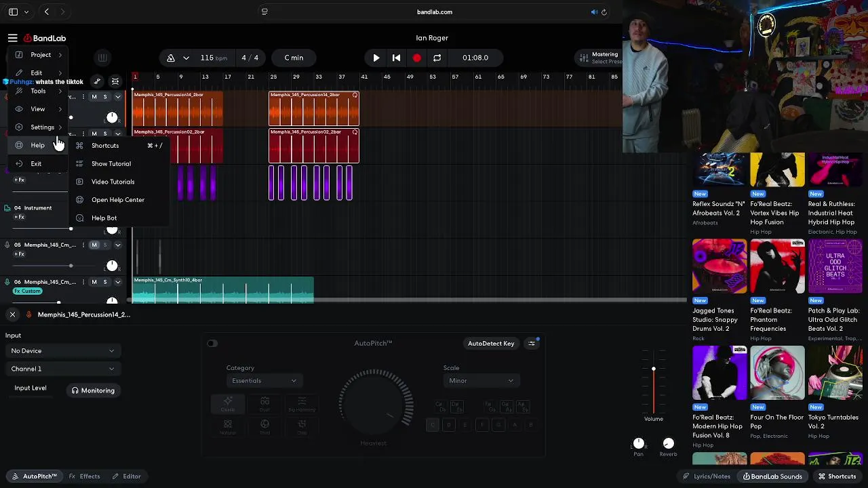The width and height of the screenshot is (868, 488).
Task: Click the Help Bot chat icon
Action: pyautogui.click(x=79, y=218)
